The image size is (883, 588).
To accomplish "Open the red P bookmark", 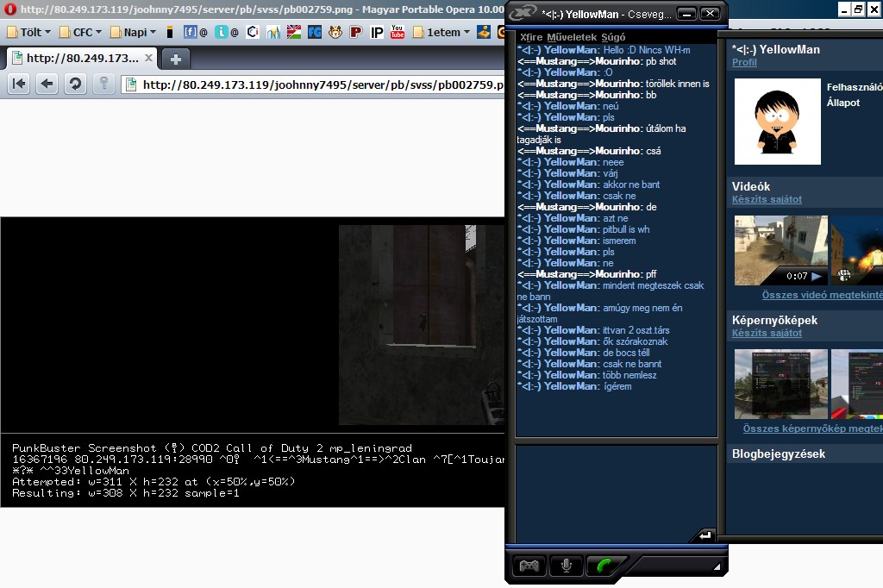I will [355, 32].
